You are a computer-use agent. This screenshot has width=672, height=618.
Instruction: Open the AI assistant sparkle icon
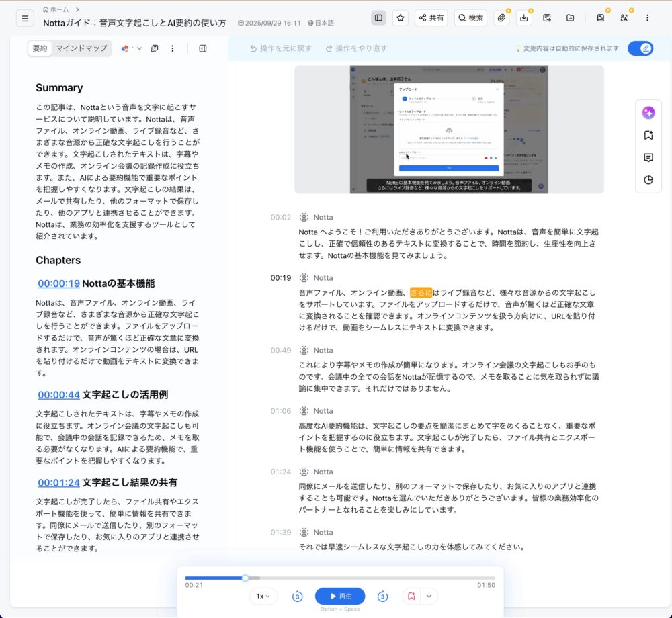pyautogui.click(x=648, y=113)
